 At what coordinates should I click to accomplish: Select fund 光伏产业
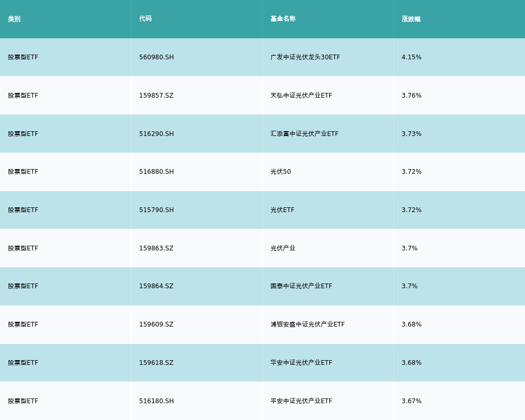click(283, 248)
